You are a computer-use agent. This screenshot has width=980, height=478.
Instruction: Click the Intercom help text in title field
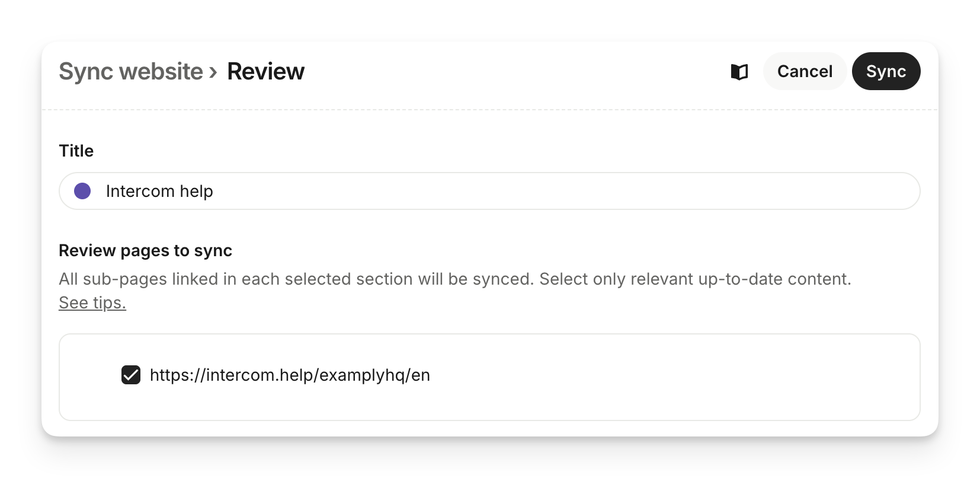click(x=159, y=191)
